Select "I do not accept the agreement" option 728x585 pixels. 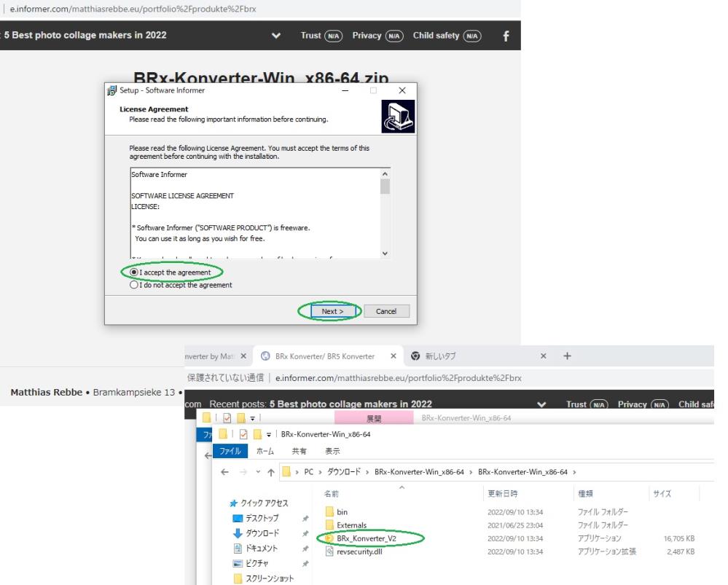tap(133, 285)
